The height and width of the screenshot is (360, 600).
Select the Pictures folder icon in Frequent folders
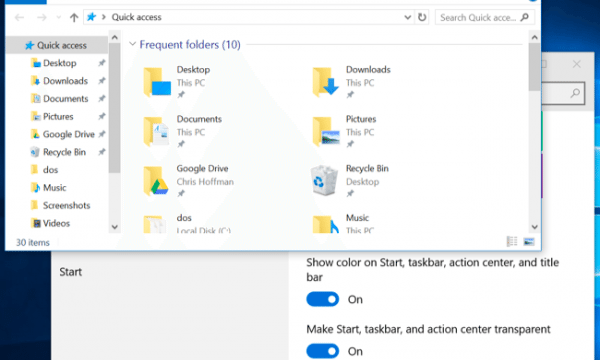[x=326, y=132]
